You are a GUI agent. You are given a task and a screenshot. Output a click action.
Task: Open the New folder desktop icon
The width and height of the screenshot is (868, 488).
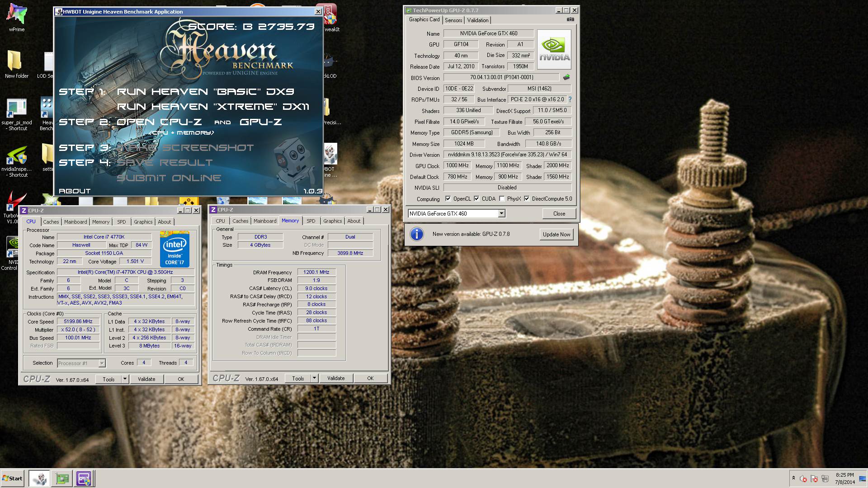pos(16,64)
